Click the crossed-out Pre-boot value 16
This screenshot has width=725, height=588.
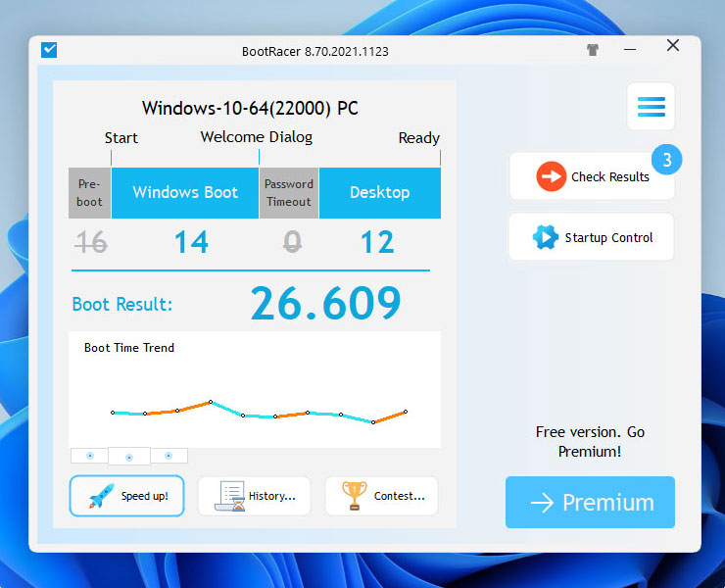click(91, 242)
